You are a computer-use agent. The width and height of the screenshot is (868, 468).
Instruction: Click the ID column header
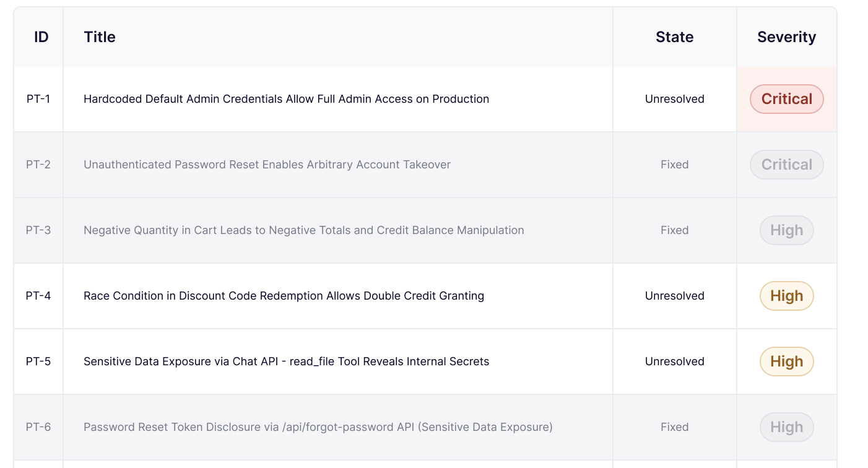pos(41,37)
